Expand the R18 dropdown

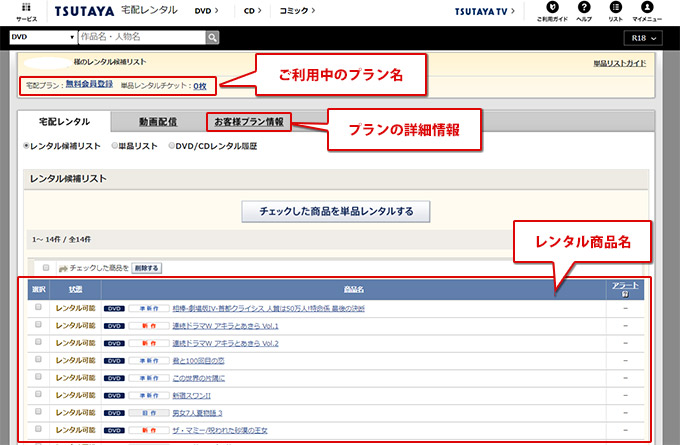(x=645, y=38)
